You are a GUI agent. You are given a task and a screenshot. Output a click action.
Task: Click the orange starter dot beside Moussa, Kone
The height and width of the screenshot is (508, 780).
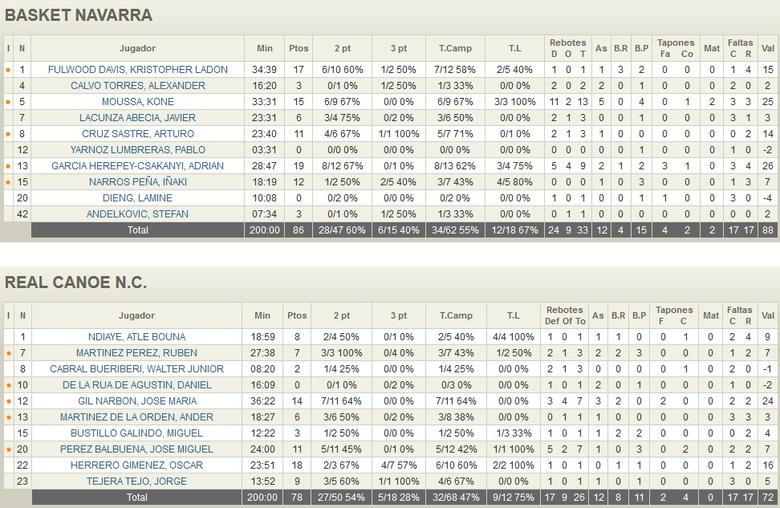(8, 102)
